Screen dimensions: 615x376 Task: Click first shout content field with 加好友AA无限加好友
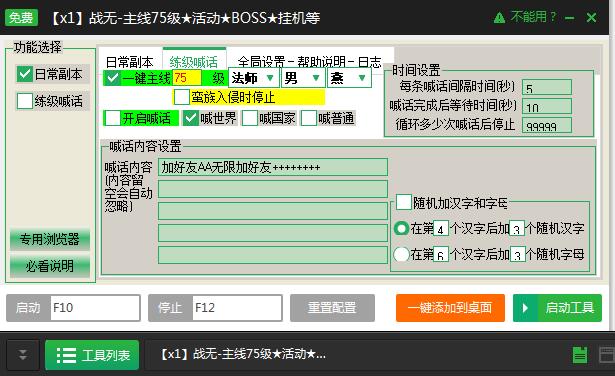pyautogui.click(x=273, y=167)
